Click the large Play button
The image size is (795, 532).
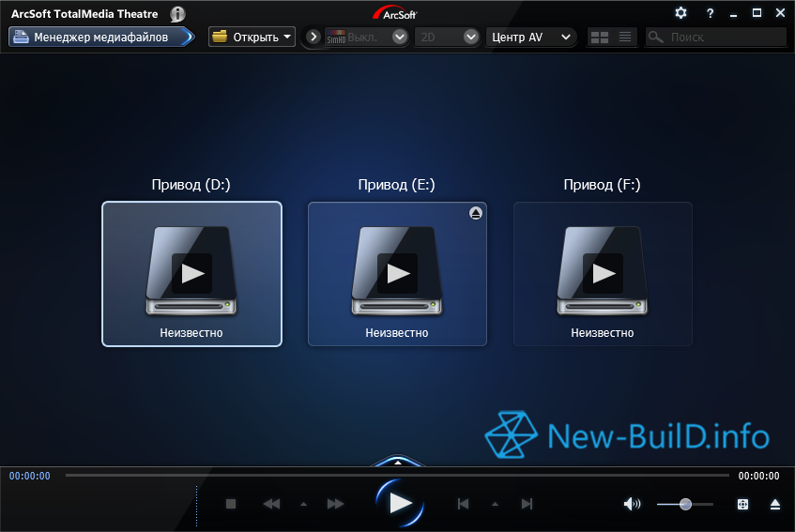(x=400, y=503)
